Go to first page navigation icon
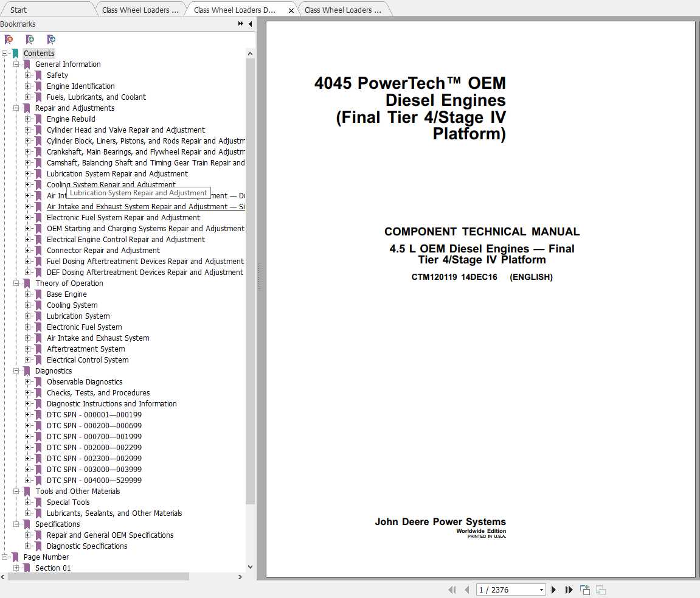The image size is (700, 598). 452,590
